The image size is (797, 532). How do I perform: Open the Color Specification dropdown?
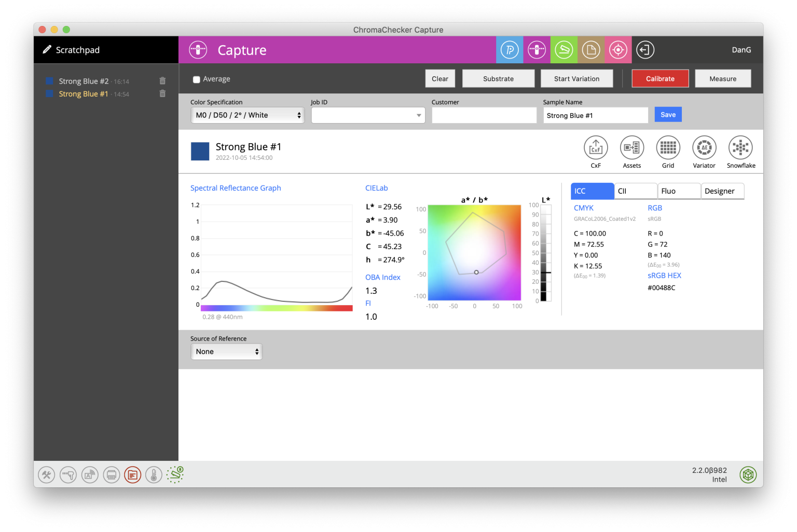click(x=247, y=115)
